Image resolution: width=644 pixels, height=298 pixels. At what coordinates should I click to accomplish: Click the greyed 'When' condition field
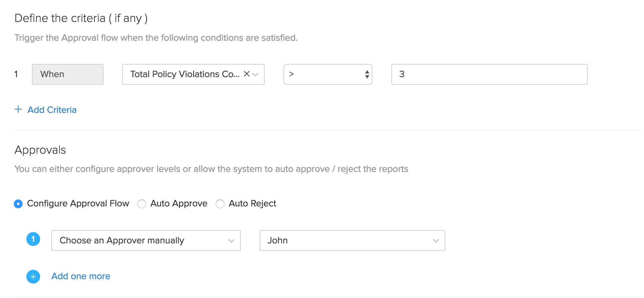(x=68, y=74)
